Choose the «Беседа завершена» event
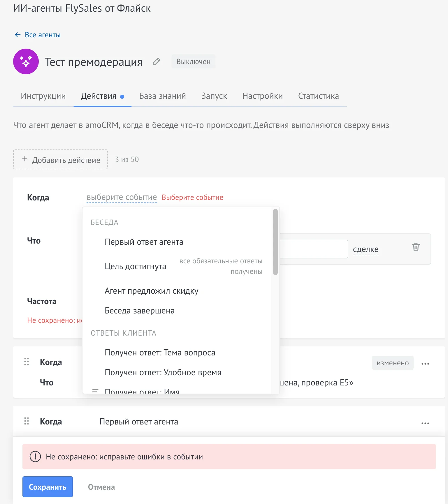The width and height of the screenshot is (448, 504). click(x=177, y=311)
